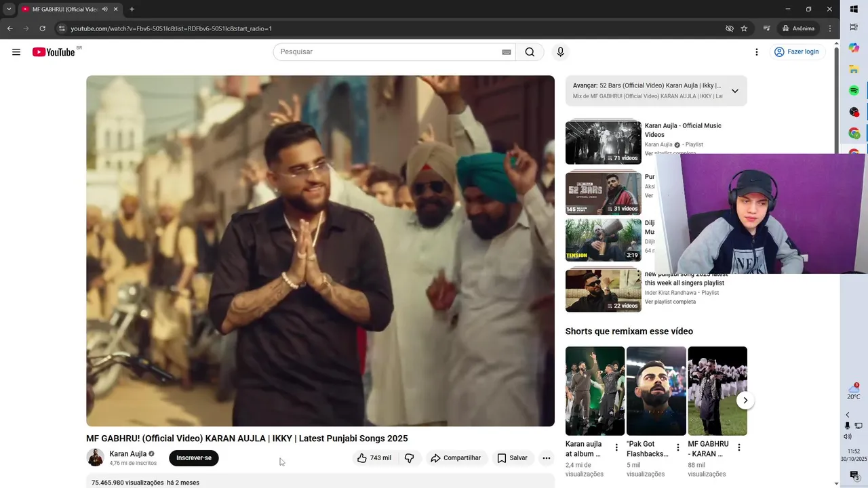This screenshot has width=868, height=488.
Task: Open a new browser tab
Action: point(132,9)
